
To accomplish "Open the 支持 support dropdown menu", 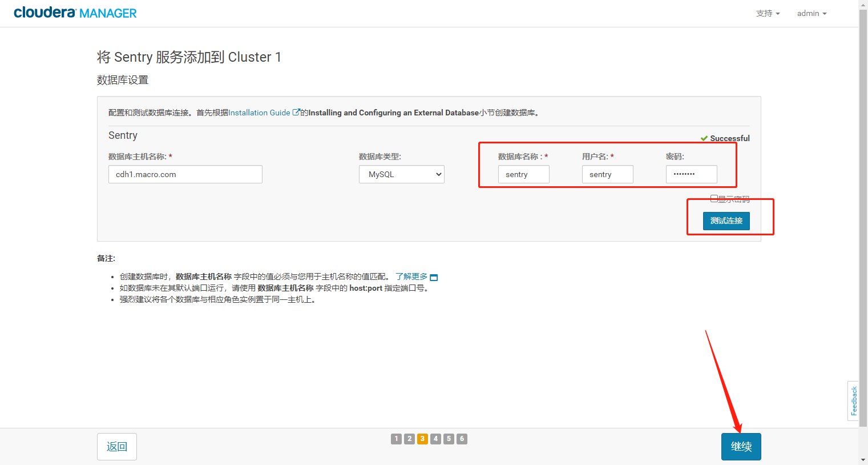I will click(x=768, y=13).
